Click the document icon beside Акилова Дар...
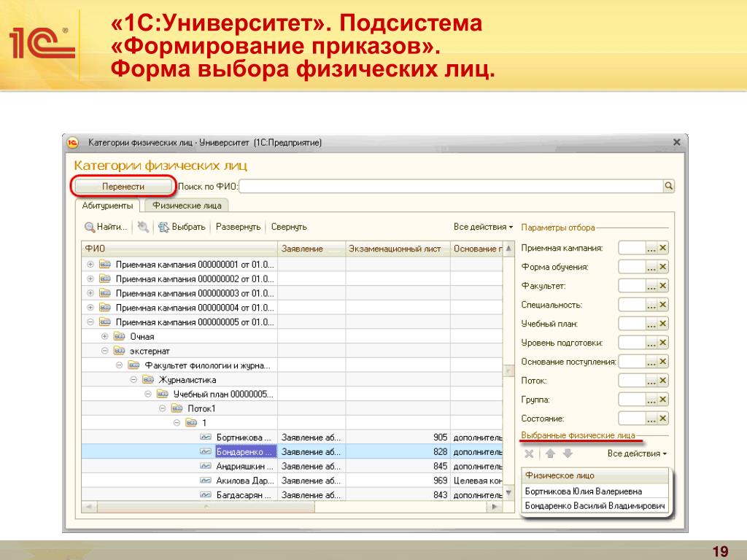Viewport: 747px width, 560px height. pyautogui.click(x=206, y=481)
